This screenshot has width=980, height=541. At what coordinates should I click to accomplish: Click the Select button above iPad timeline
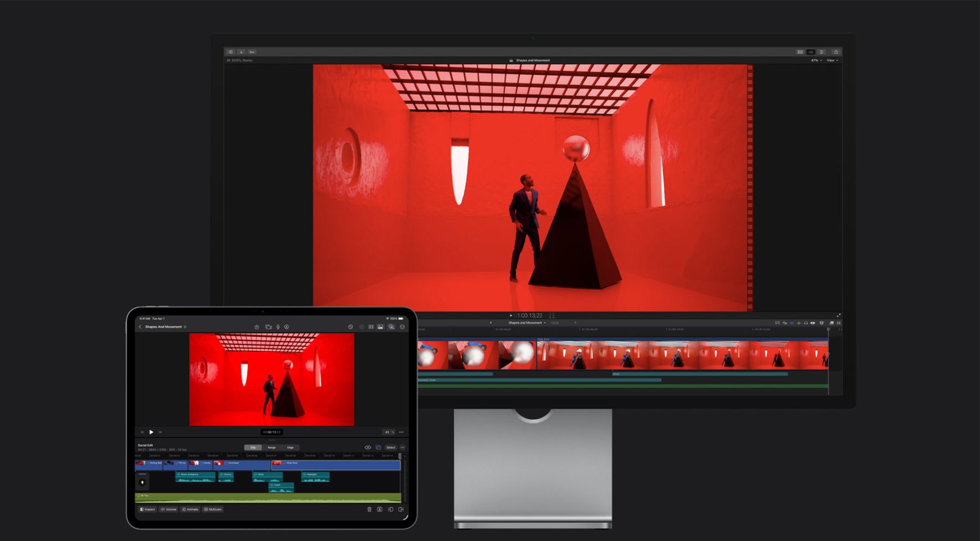pyautogui.click(x=391, y=448)
